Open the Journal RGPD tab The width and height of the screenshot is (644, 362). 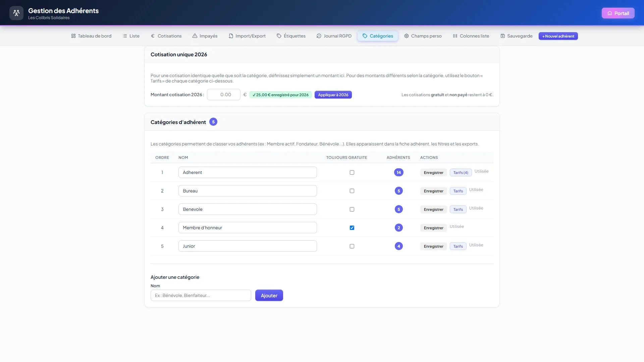[x=334, y=36]
